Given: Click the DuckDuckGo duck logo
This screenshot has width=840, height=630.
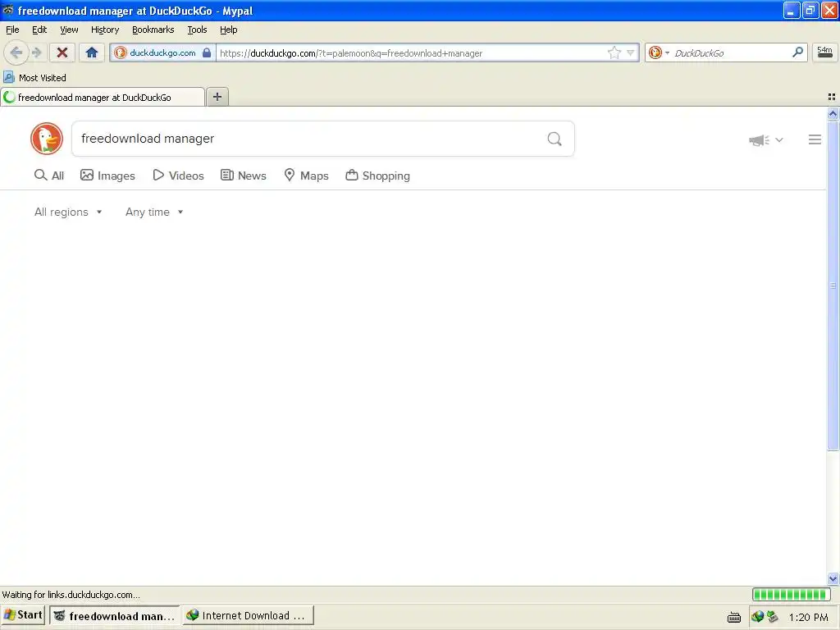Looking at the screenshot, I should [47, 139].
